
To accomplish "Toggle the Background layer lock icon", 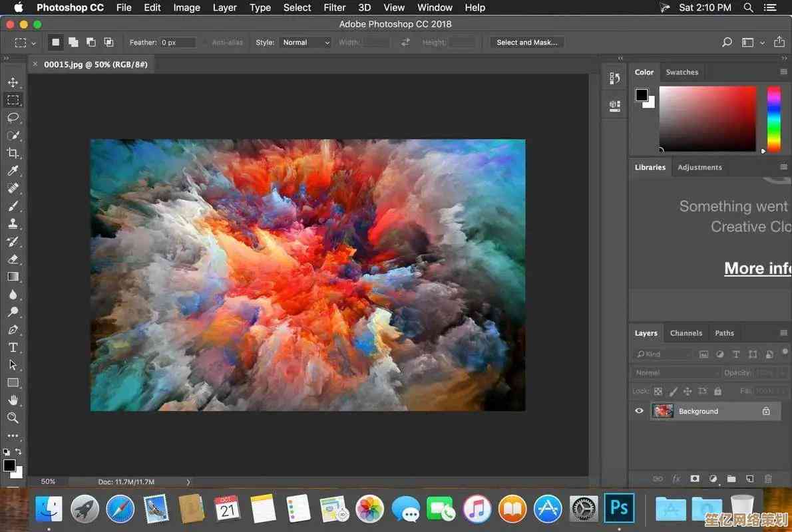I will (x=766, y=411).
